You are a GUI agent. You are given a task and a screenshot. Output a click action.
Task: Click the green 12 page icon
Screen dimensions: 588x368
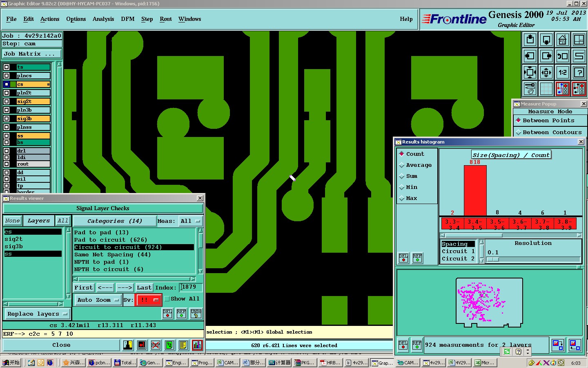coord(169,345)
